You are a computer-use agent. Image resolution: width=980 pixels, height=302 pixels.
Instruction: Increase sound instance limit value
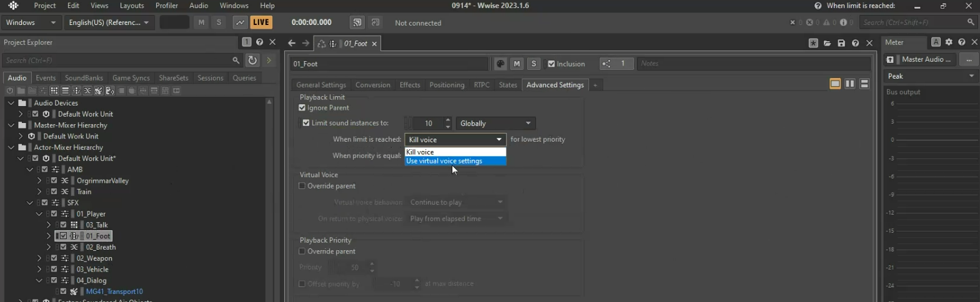tap(448, 120)
